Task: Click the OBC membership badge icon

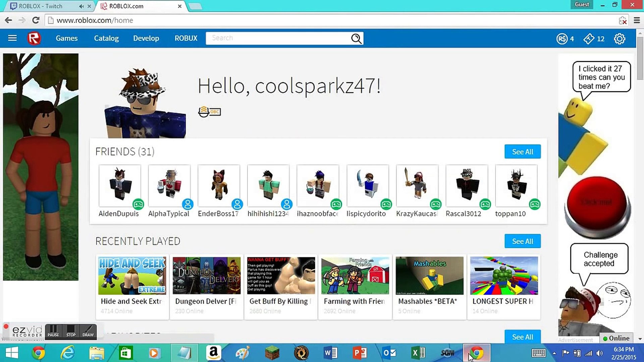Action: point(210,112)
